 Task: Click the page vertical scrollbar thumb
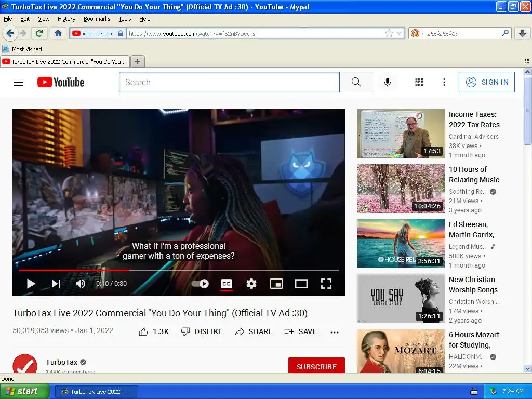tap(527, 111)
